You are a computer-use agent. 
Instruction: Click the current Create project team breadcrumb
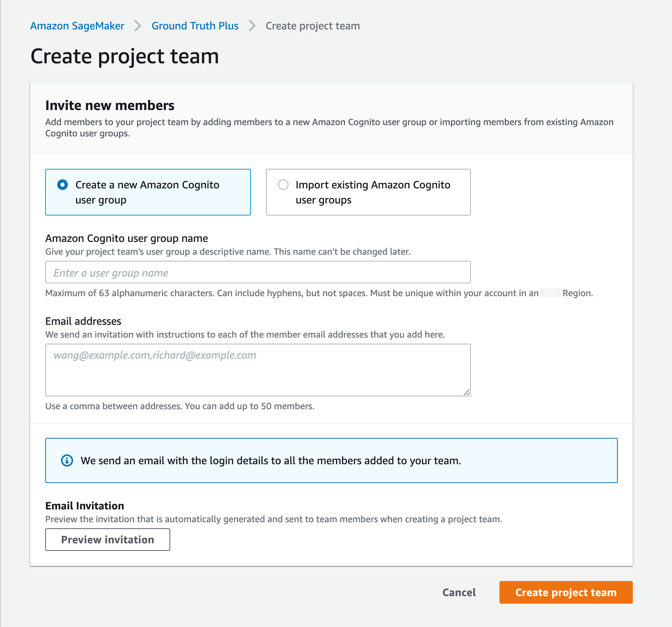(312, 26)
